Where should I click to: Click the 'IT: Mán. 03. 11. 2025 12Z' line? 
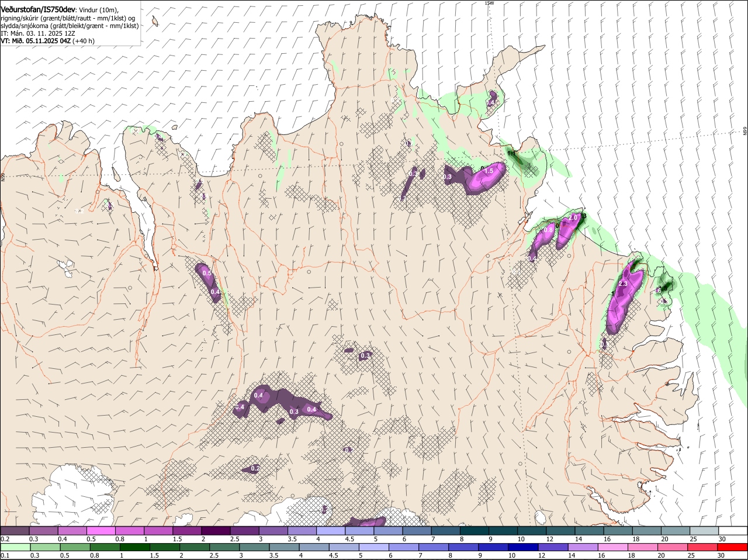point(38,33)
